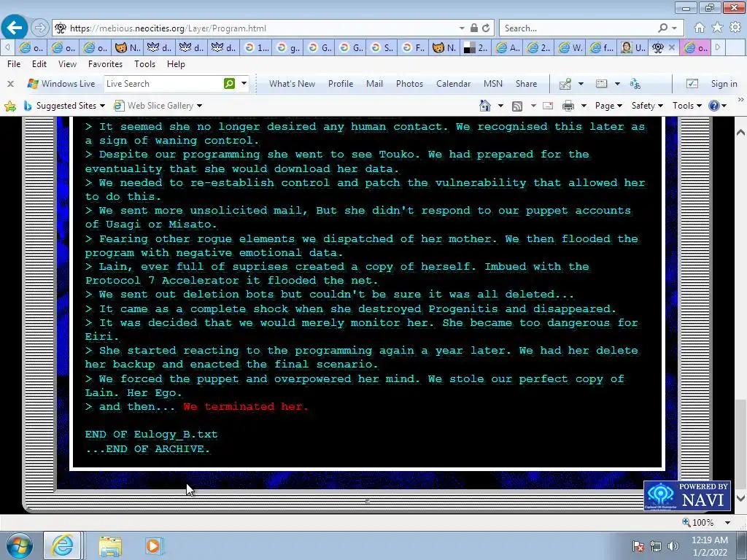This screenshot has height=560, width=747.
Task: Open Favorites via the star icon at top right
Action: pyautogui.click(x=718, y=28)
